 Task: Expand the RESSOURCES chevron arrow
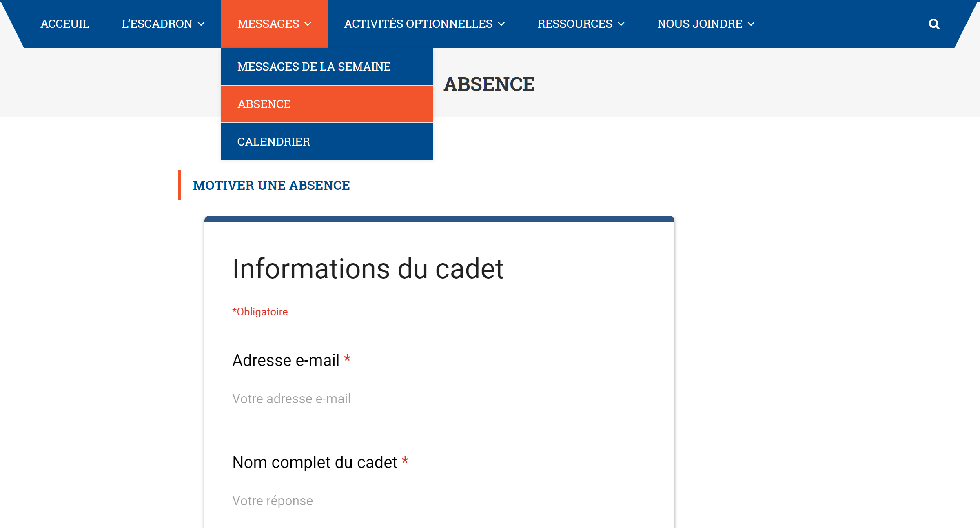tap(621, 24)
